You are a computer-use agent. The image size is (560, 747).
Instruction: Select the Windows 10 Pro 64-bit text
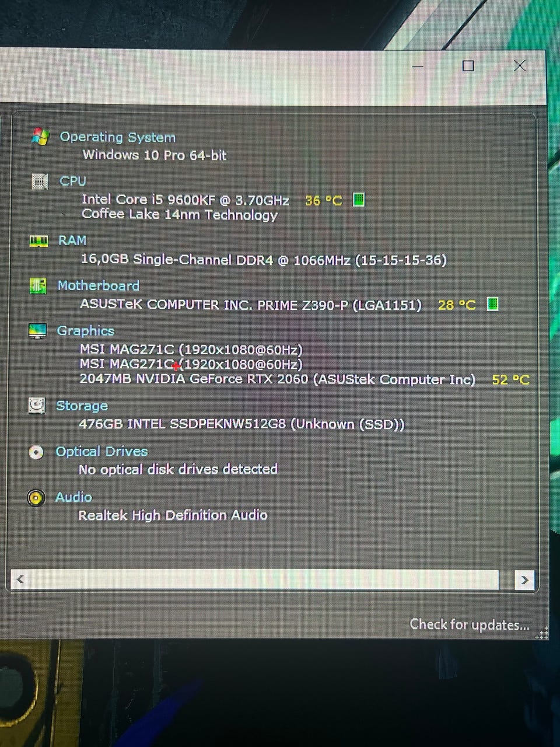pos(154,155)
